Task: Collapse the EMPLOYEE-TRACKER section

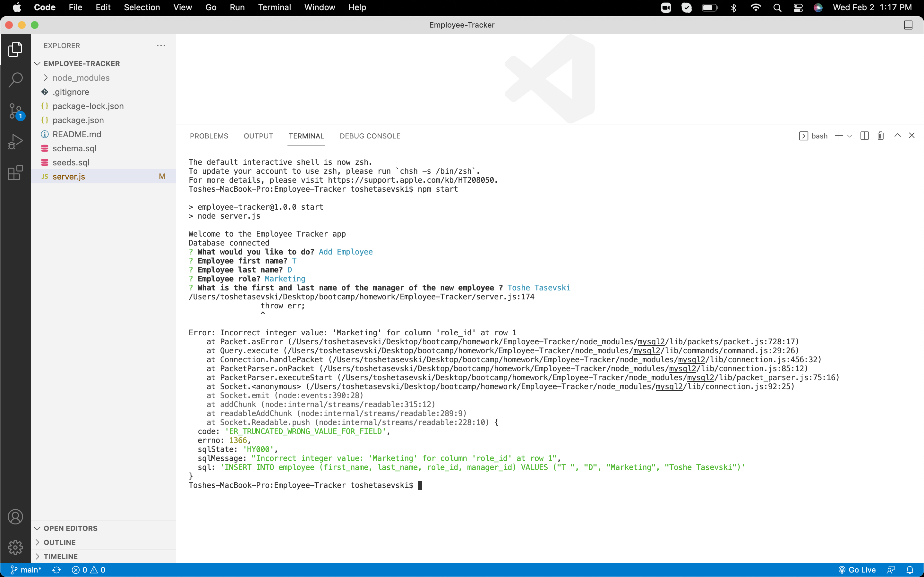Action: click(x=37, y=63)
